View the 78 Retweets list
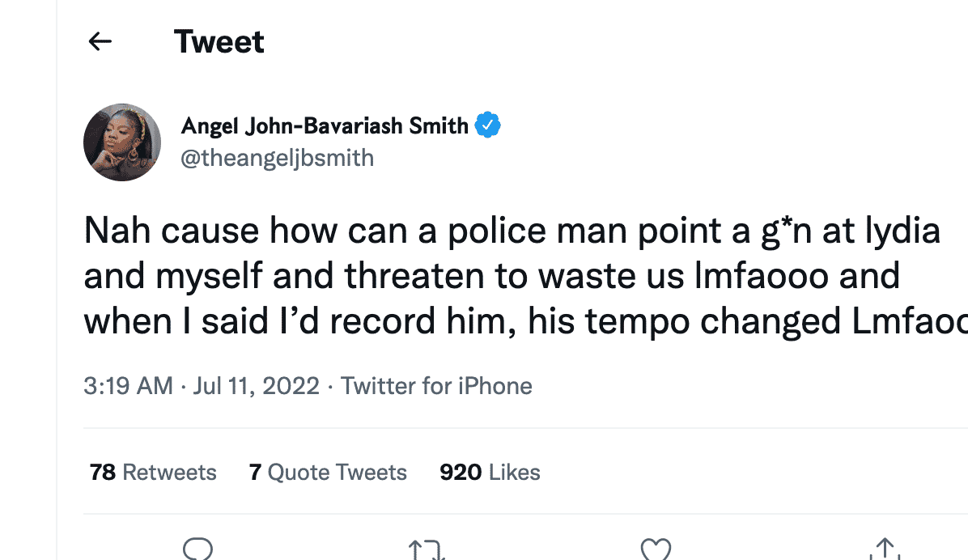The width and height of the screenshot is (968, 560). pos(153,473)
